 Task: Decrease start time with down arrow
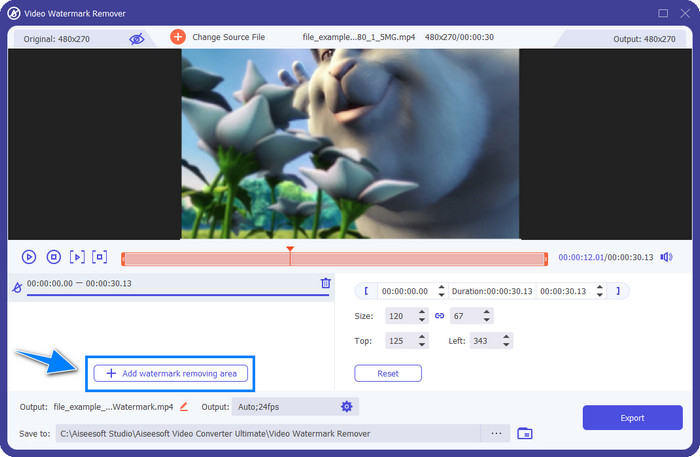(441, 295)
